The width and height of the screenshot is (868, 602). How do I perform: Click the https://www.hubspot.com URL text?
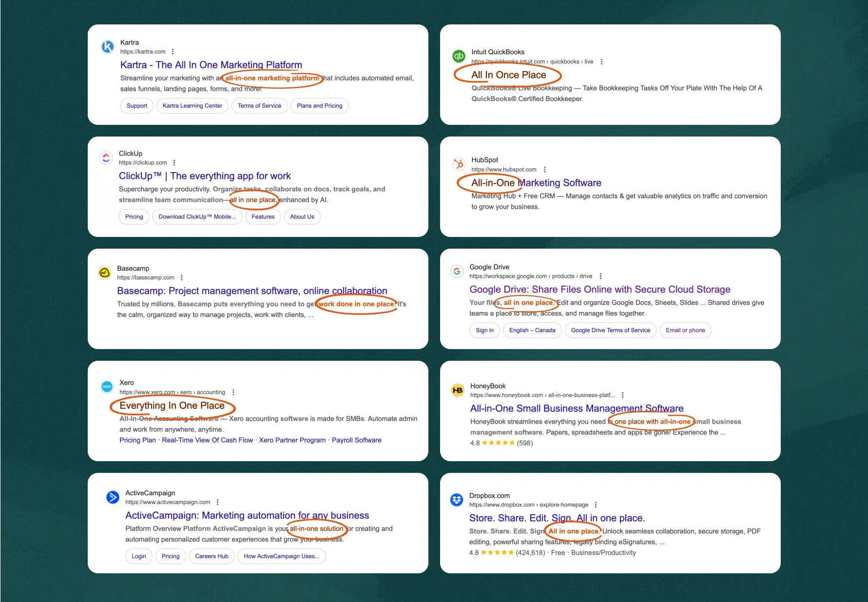504,170
